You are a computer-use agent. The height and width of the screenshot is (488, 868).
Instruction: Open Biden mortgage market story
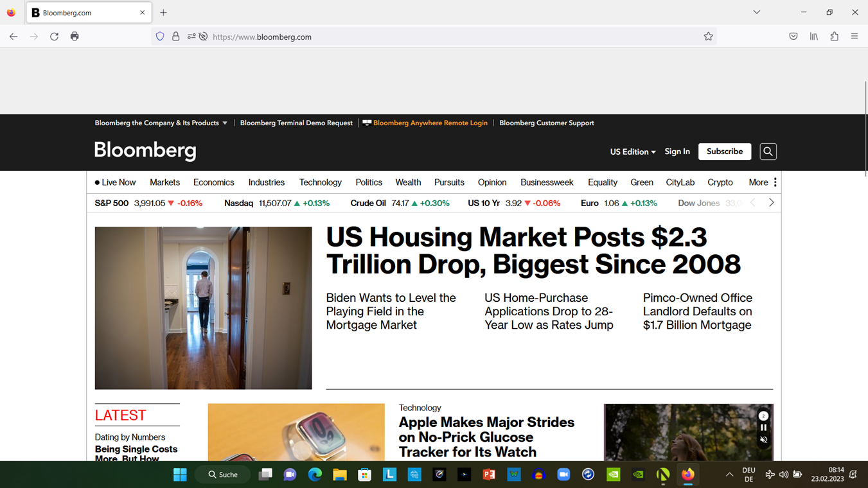click(x=391, y=311)
